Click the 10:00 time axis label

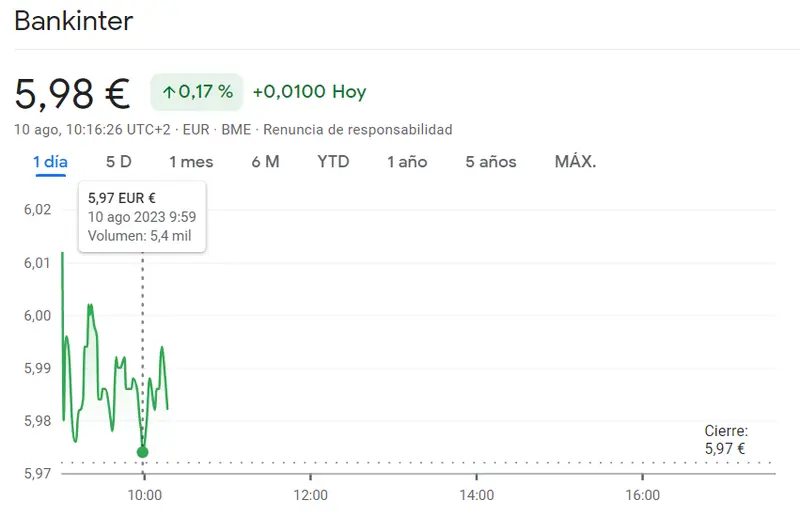(145, 495)
